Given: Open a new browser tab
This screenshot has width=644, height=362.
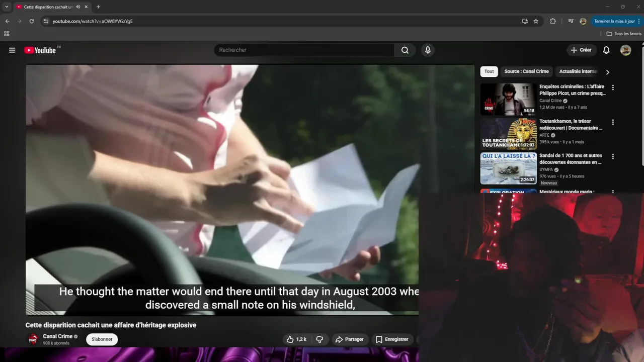Looking at the screenshot, I should click(x=98, y=7).
